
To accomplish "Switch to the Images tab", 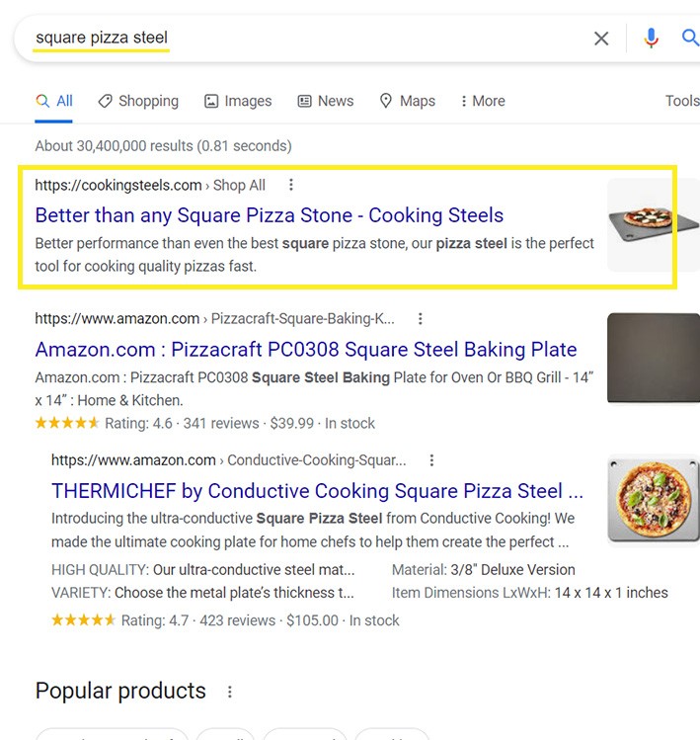I will (238, 101).
